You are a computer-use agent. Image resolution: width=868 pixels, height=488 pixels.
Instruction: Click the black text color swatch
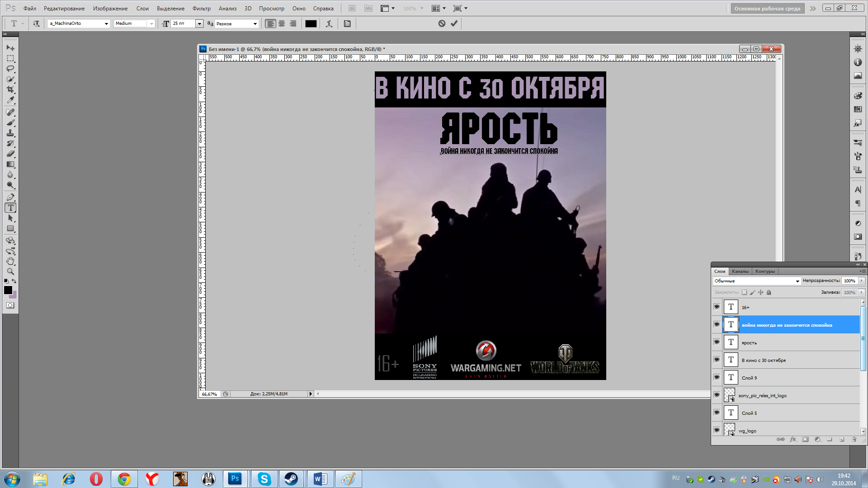(311, 23)
